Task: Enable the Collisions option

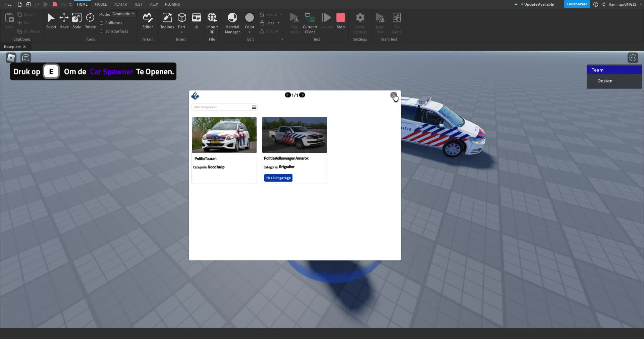Action: coord(102,22)
